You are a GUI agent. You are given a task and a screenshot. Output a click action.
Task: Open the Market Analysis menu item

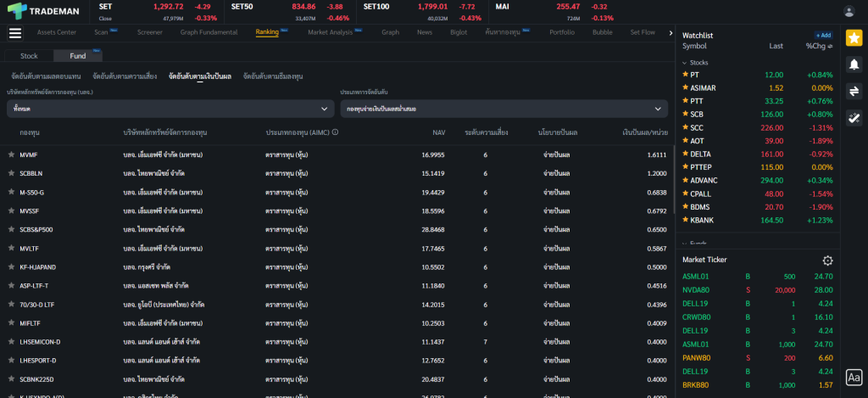coord(330,32)
